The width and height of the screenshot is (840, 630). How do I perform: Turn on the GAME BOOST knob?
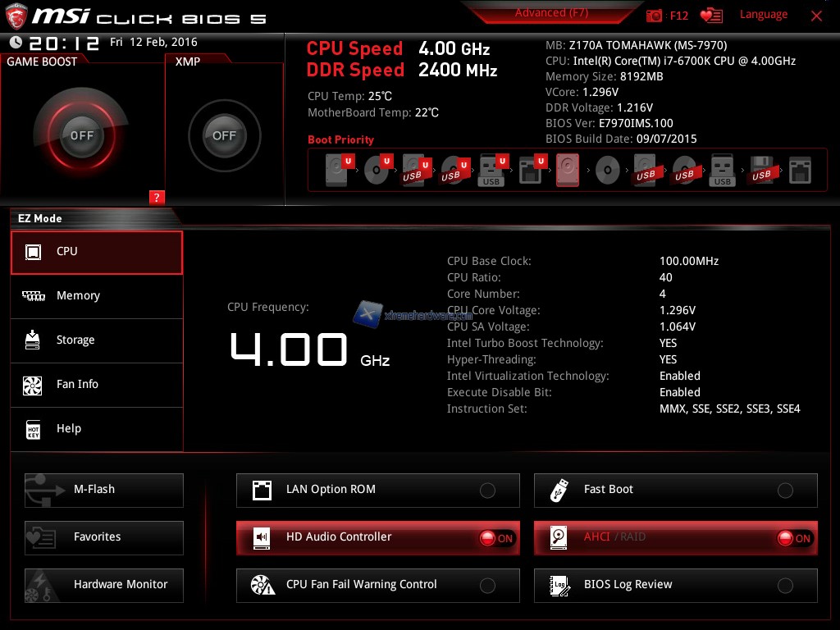pos(81,135)
